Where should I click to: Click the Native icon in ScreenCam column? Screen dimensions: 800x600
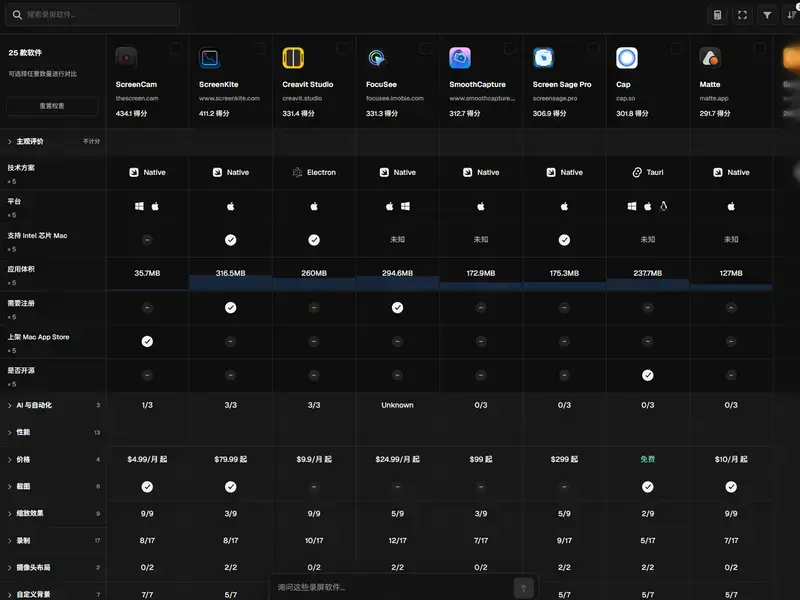coord(134,172)
